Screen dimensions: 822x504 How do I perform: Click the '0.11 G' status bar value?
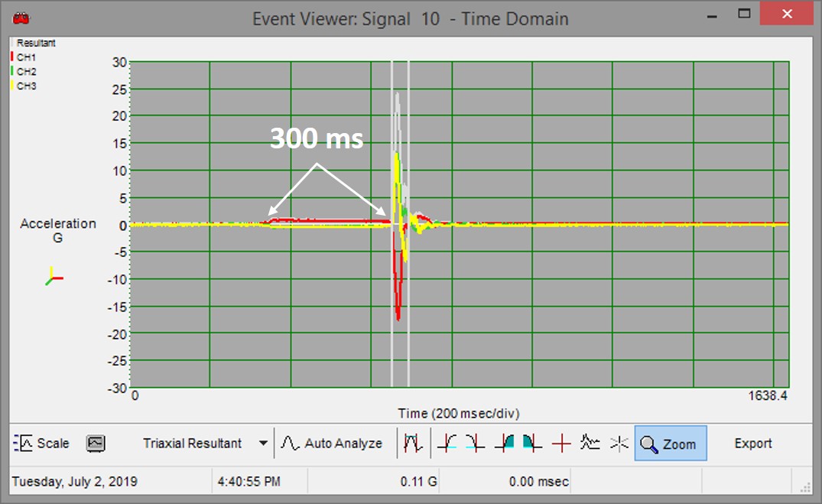click(x=418, y=482)
